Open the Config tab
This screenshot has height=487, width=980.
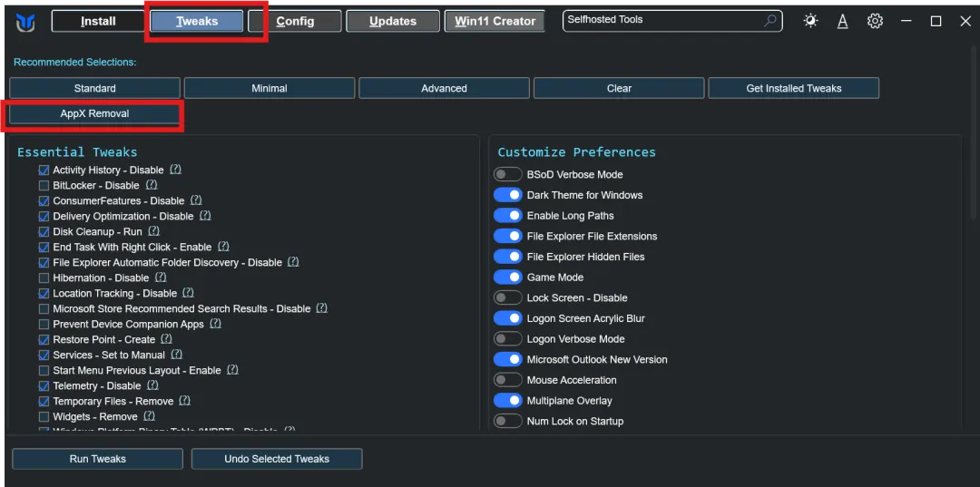295,21
